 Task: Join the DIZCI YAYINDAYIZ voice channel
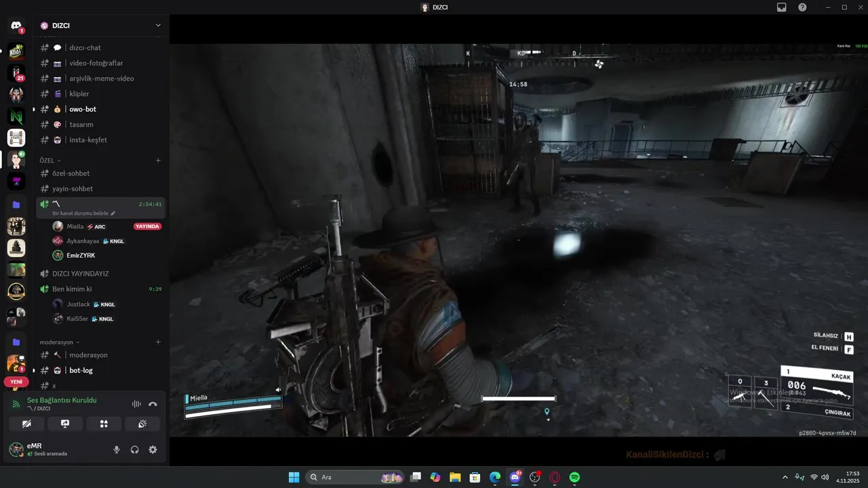click(x=100, y=274)
